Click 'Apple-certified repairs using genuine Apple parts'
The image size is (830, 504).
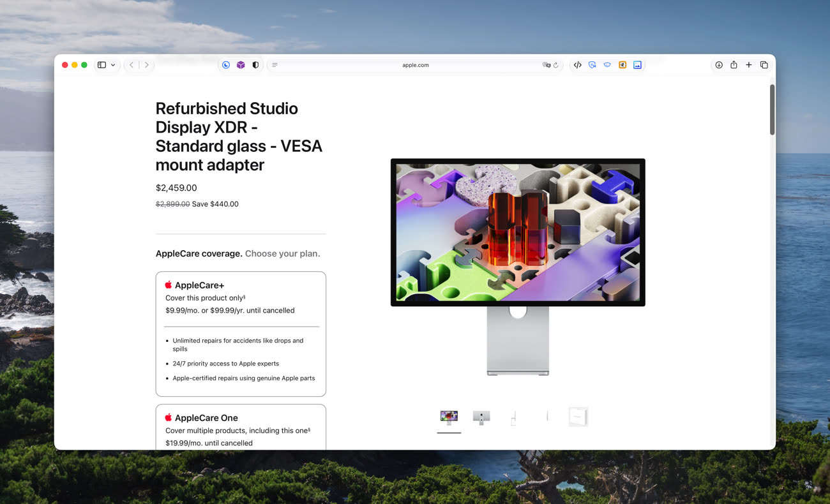(x=244, y=378)
